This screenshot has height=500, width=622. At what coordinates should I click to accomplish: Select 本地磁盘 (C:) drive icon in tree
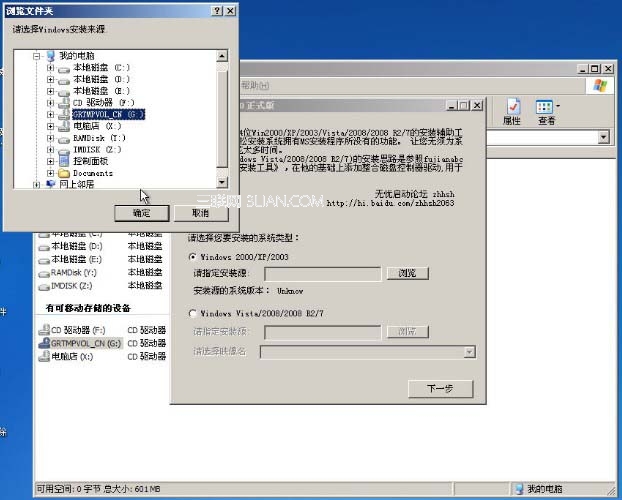(x=63, y=69)
